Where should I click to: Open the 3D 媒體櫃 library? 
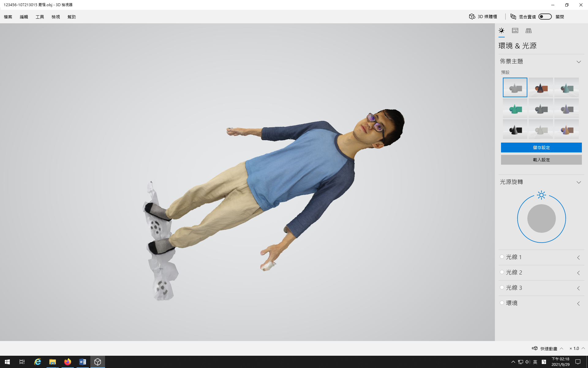483,17
